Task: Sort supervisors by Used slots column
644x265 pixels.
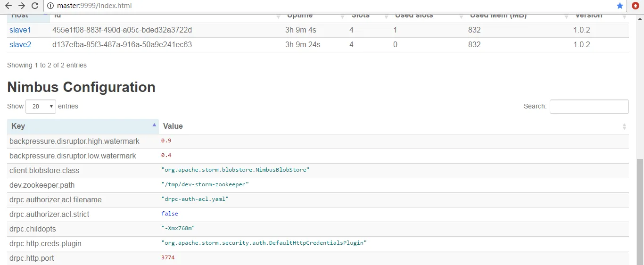Action: (x=428, y=17)
